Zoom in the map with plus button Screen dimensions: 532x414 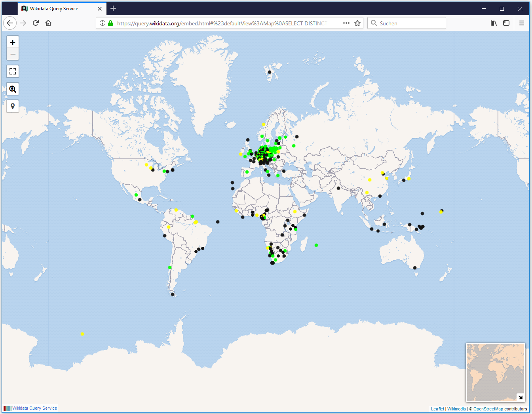(13, 42)
